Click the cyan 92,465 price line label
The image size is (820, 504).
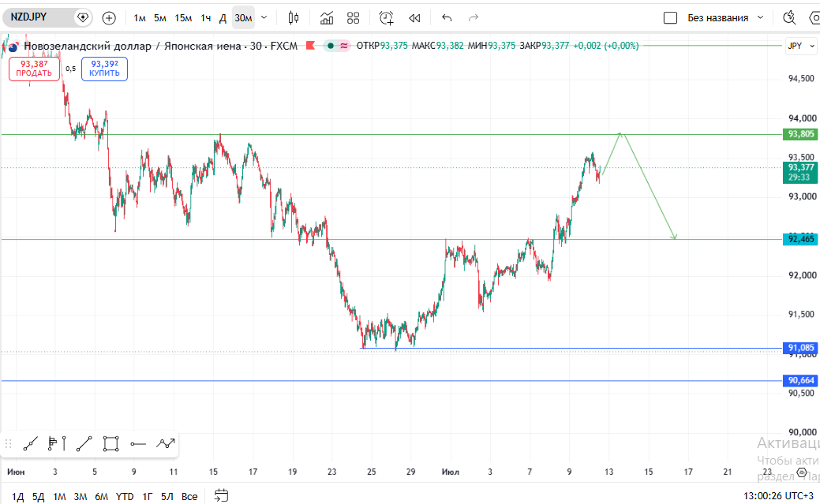[x=800, y=240]
